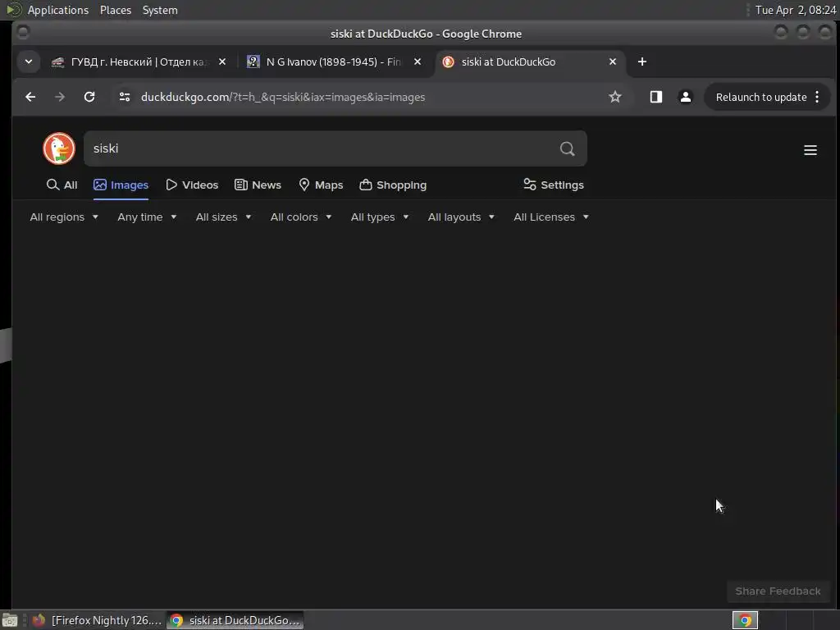Screen dimensions: 840x630
Task: Open the News results tab
Action: (x=258, y=185)
